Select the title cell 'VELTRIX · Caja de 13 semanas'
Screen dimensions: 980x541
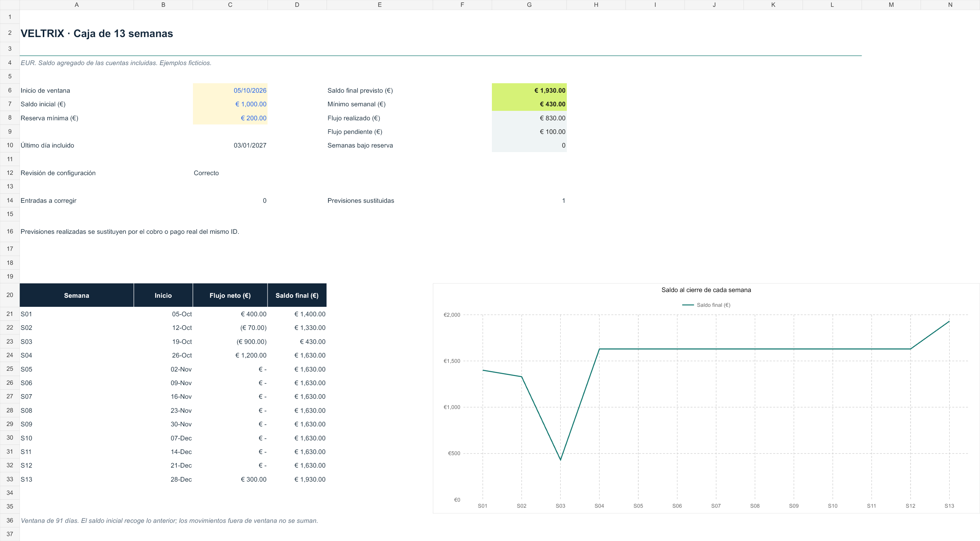[x=96, y=33]
